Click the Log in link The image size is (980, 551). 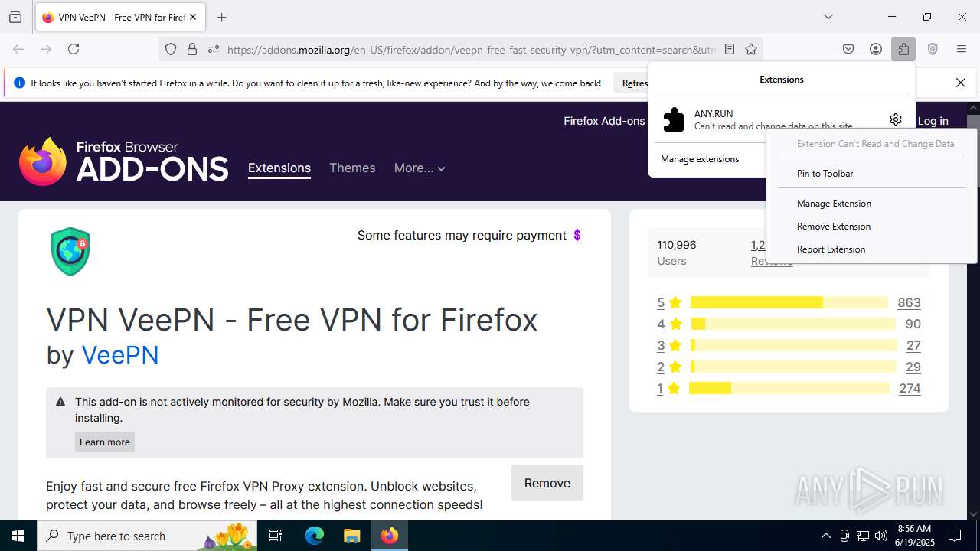(x=933, y=121)
